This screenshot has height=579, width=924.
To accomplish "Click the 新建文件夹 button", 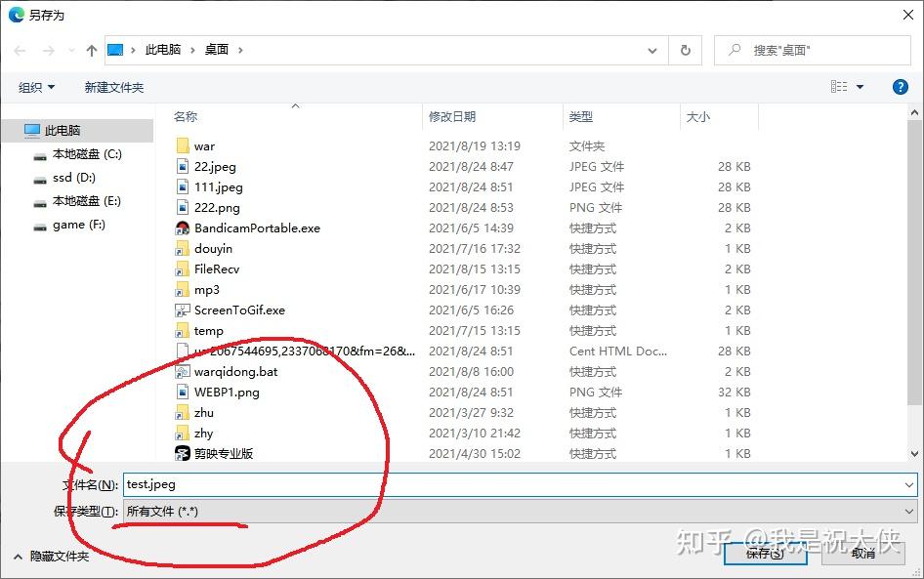I will (114, 86).
